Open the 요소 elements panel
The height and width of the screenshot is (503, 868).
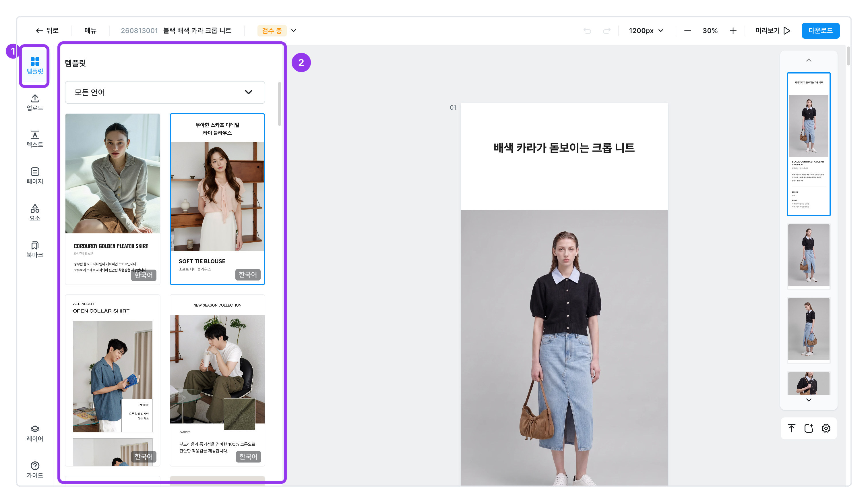pos(35,212)
